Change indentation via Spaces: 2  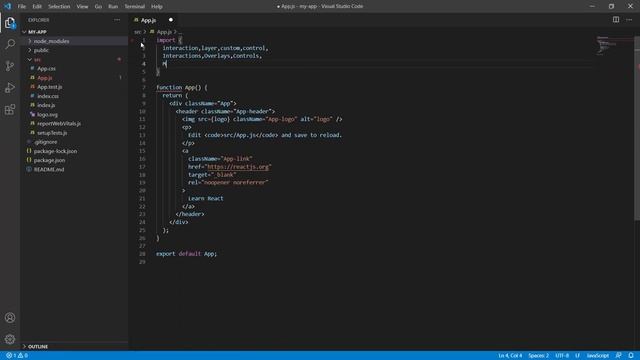538,356
